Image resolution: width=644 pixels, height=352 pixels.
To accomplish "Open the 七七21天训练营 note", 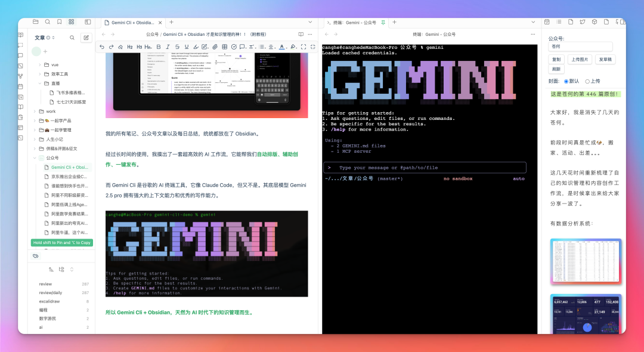I will pos(67,102).
